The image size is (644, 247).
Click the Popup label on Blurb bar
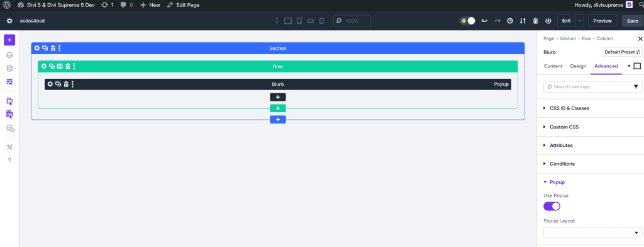coord(501,84)
